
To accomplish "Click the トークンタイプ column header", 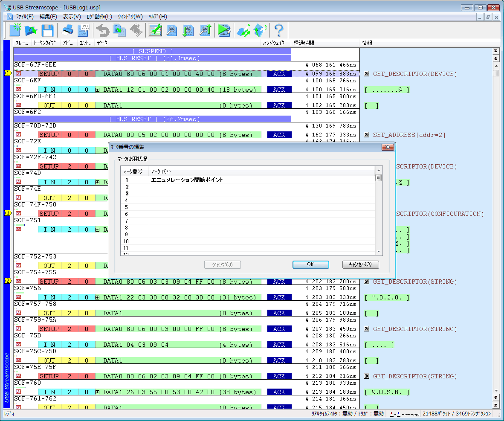I will pos(45,43).
